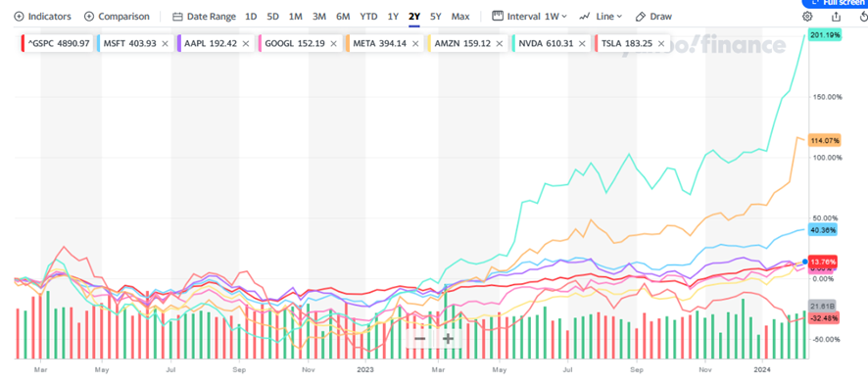Click the purple AAPL color swatch
Viewport: 868px width, 383px height.
[x=179, y=43]
